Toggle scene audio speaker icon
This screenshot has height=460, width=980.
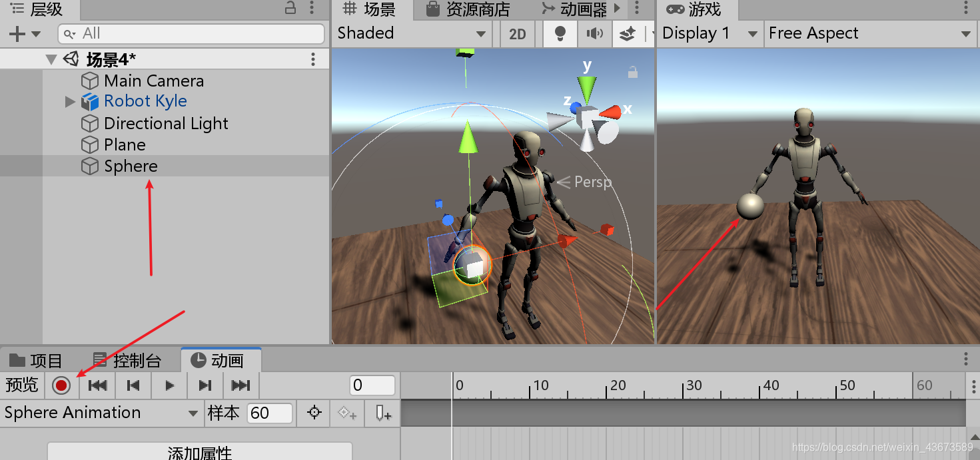click(x=594, y=34)
